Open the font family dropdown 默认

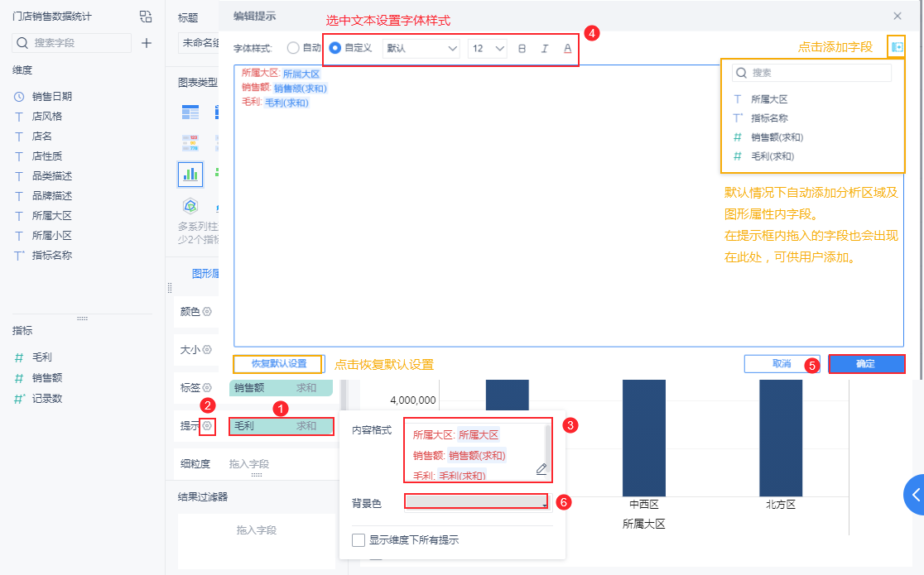coord(421,48)
